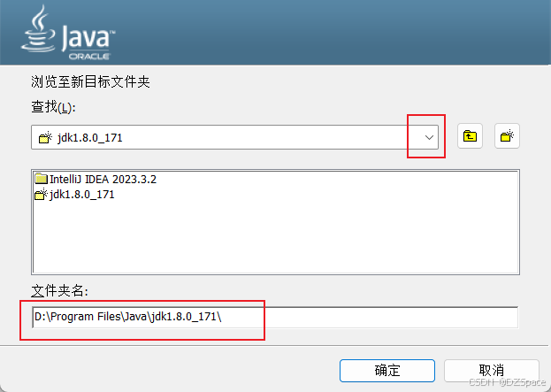Click the folder icon beside IntelliJ IDEA 2023.3.2
Image resolution: width=551 pixels, height=392 pixels.
[x=42, y=179]
